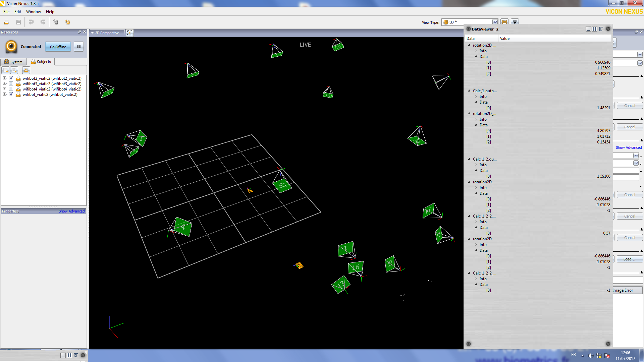Select the value 1.48291

(603, 108)
